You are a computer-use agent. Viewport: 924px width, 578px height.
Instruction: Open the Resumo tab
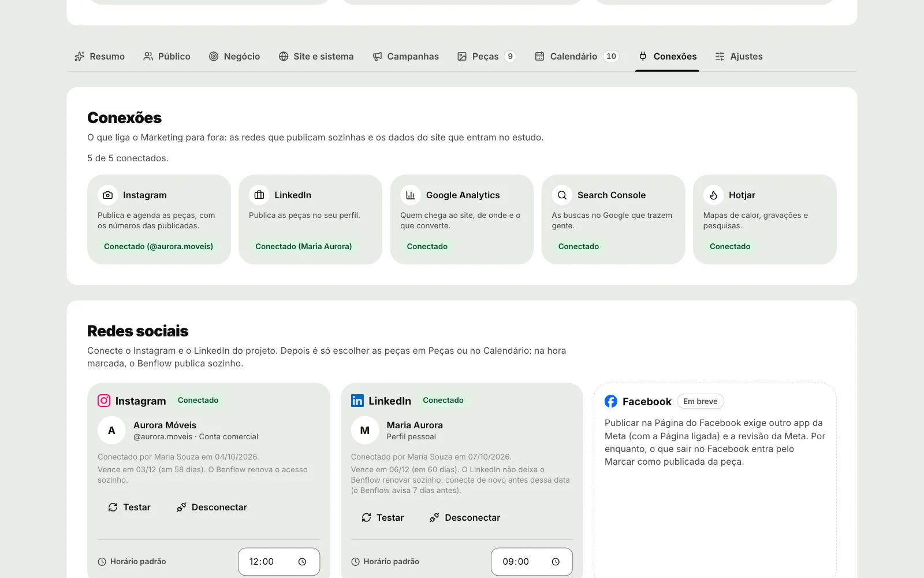[x=99, y=56]
